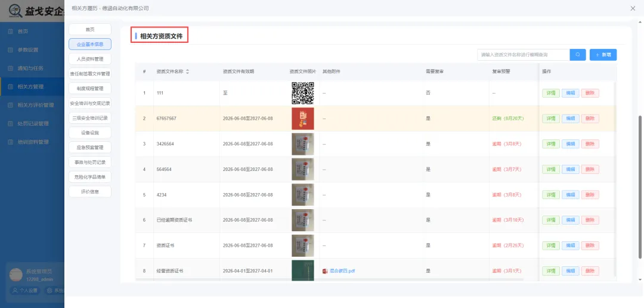Click 编辑 for file 111
Viewport: 644px width, 308px height.
point(571,93)
